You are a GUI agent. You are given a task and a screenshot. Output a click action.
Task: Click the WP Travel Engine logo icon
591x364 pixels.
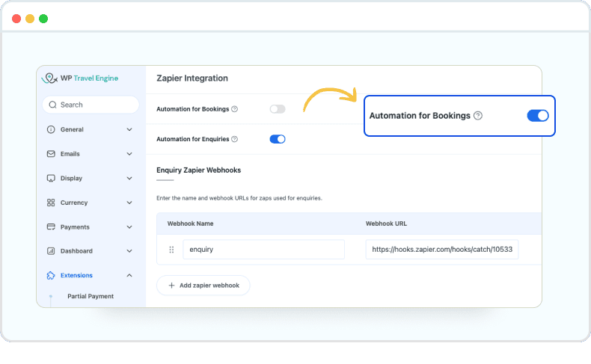coord(50,78)
